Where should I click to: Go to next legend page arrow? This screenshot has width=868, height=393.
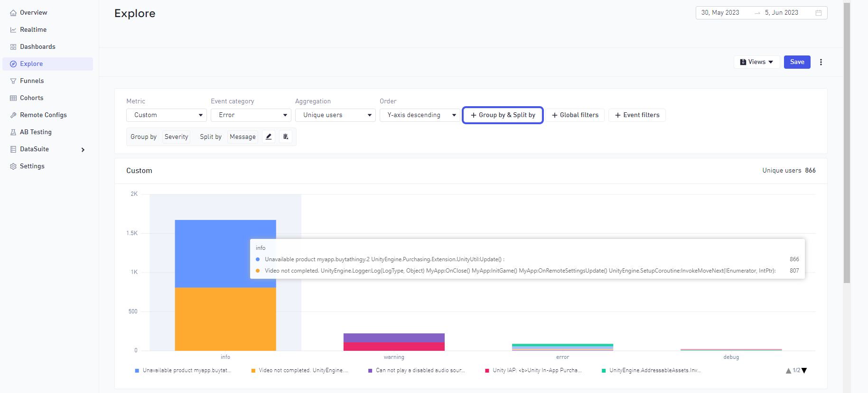[x=804, y=371]
